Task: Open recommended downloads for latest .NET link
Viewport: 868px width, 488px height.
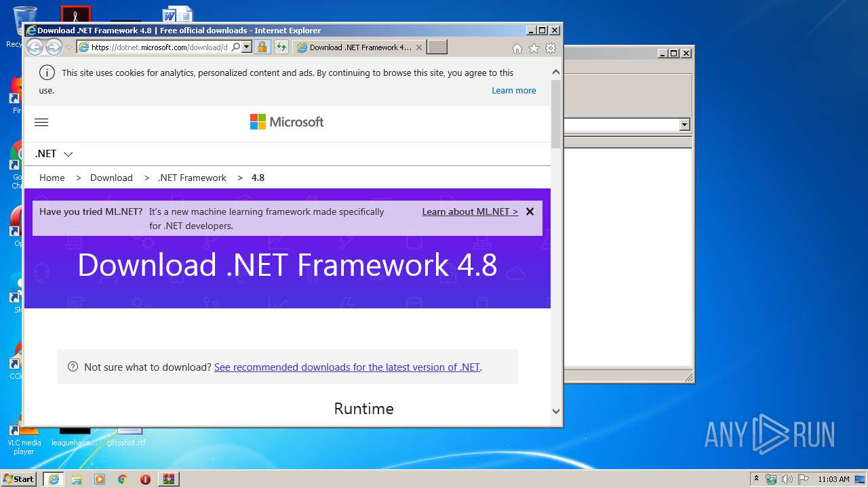Action: 347,367
